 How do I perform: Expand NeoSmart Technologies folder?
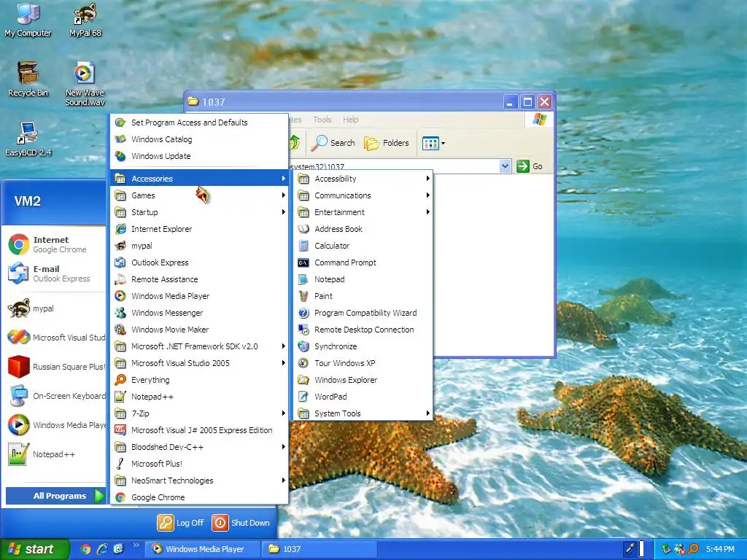(x=199, y=481)
